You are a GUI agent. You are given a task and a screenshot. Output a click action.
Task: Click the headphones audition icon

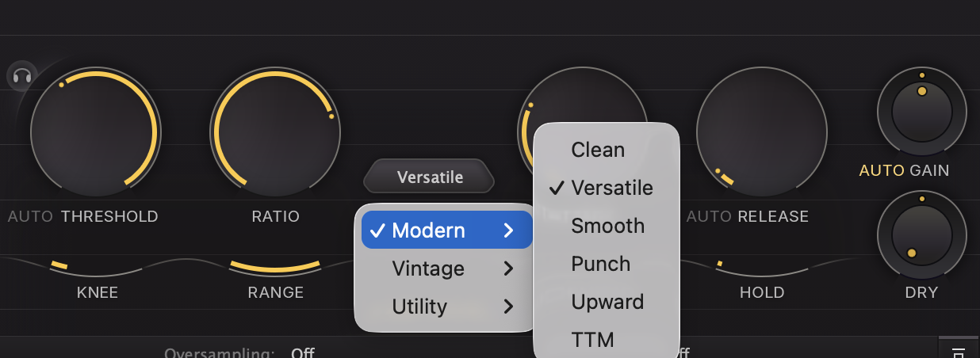pos(21,77)
